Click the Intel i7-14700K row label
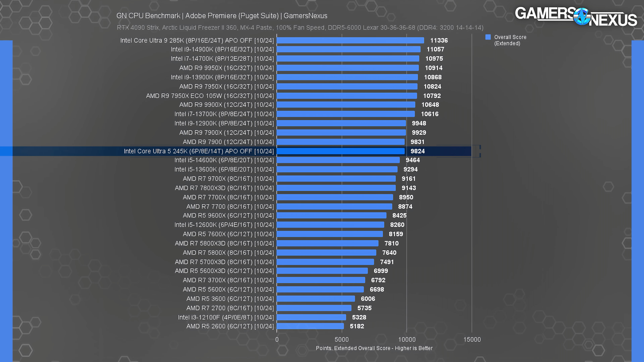644x362 pixels. (x=222, y=59)
